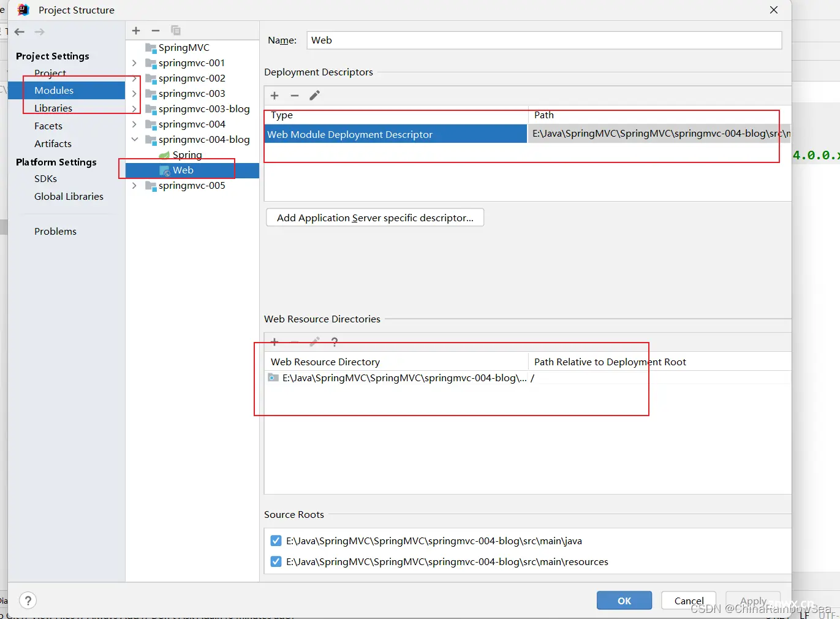This screenshot has height=619, width=840.
Task: Select springmvc-004 module
Action: coord(192,124)
